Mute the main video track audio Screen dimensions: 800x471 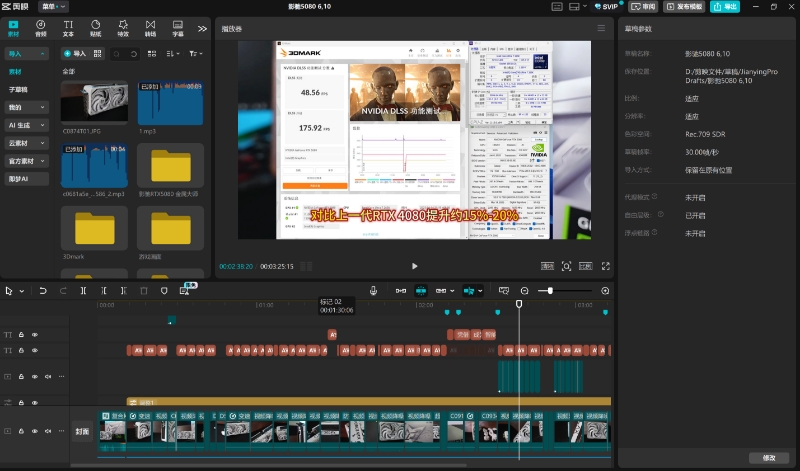point(47,432)
